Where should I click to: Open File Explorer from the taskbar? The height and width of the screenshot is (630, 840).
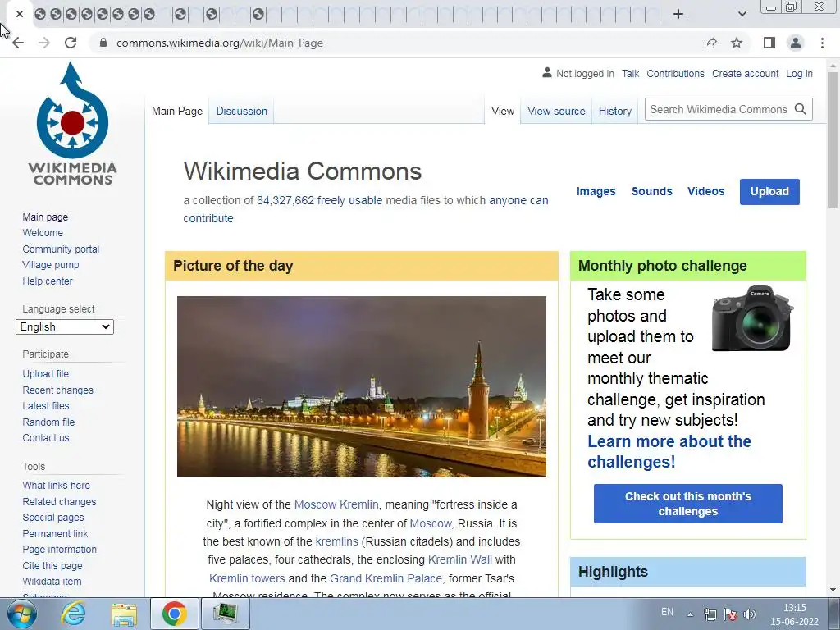(124, 614)
